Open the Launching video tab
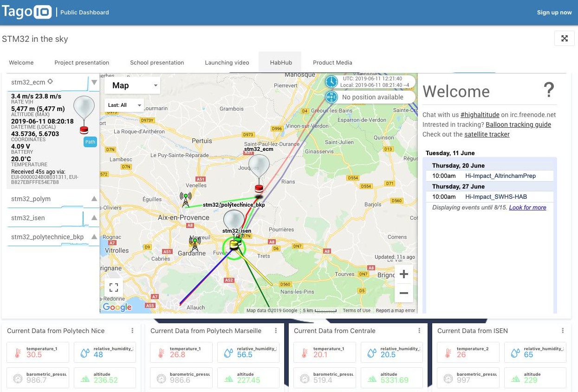Screen dimensions: 578x392 pyautogui.click(x=227, y=63)
